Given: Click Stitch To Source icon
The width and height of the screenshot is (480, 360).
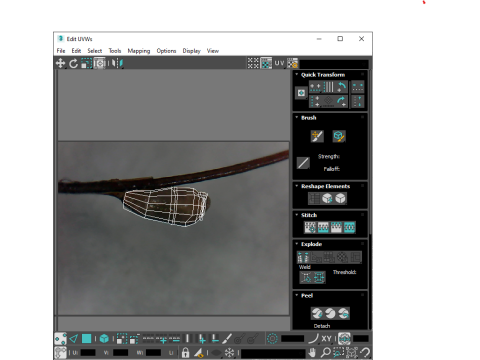Looking at the screenshot, I should click(336, 227).
